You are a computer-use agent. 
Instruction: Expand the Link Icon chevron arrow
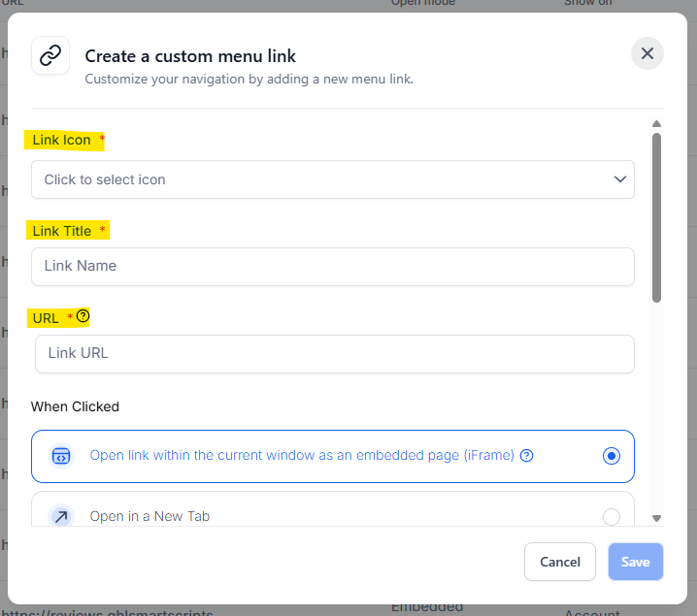pos(620,179)
